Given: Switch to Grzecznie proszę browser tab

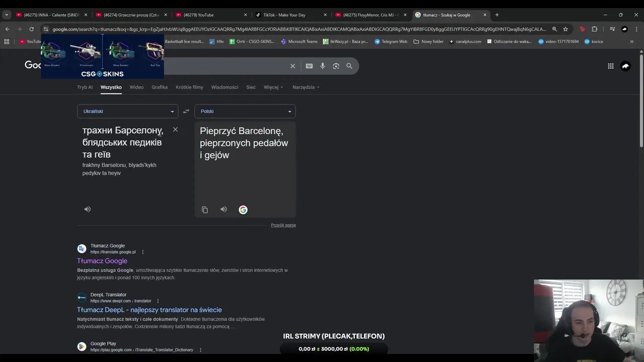Looking at the screenshot, I should tap(132, 15).
